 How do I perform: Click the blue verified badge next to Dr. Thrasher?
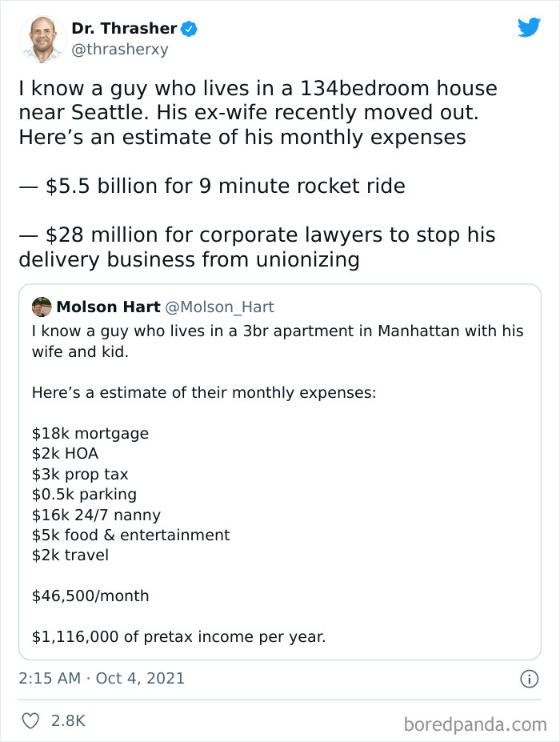click(187, 27)
